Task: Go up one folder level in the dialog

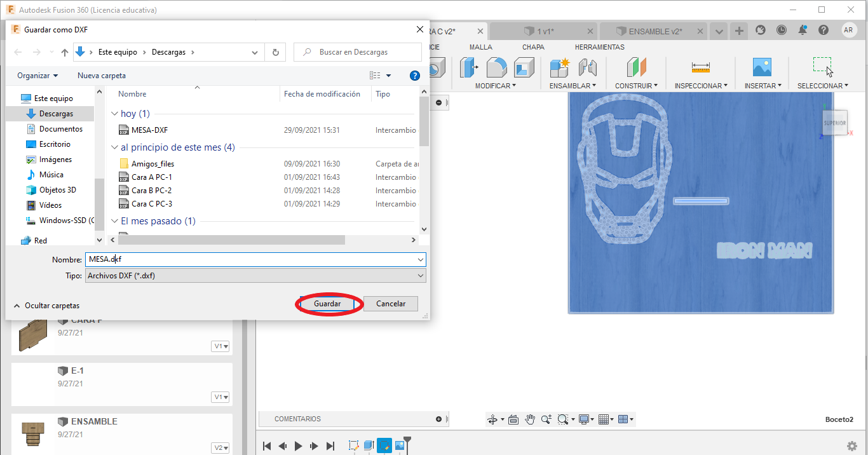Action: pyautogui.click(x=64, y=52)
